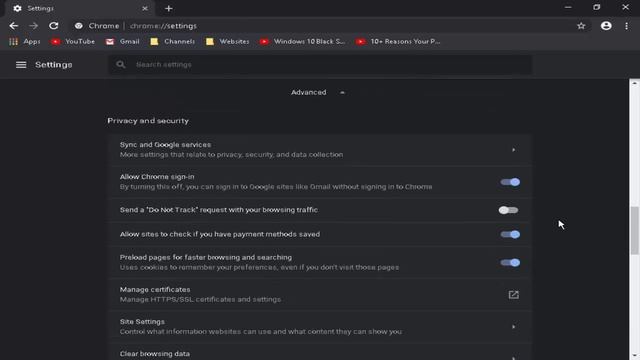Open the YouTube bookmark
This screenshot has height=360, width=640.
[73, 41]
